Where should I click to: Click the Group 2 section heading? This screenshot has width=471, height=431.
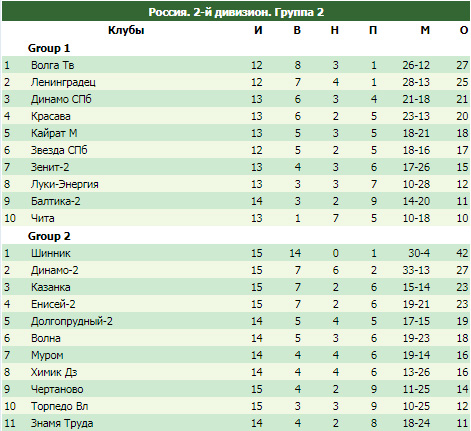coord(49,236)
